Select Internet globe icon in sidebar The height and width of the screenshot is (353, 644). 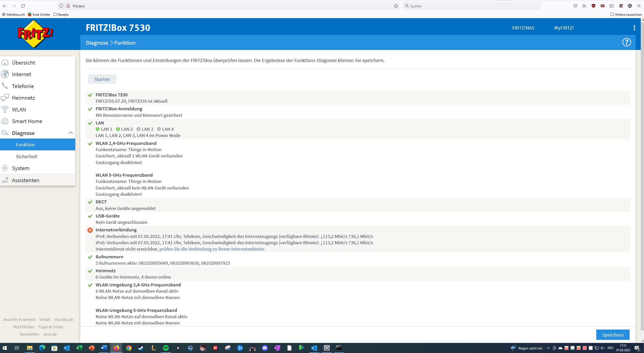tap(5, 74)
